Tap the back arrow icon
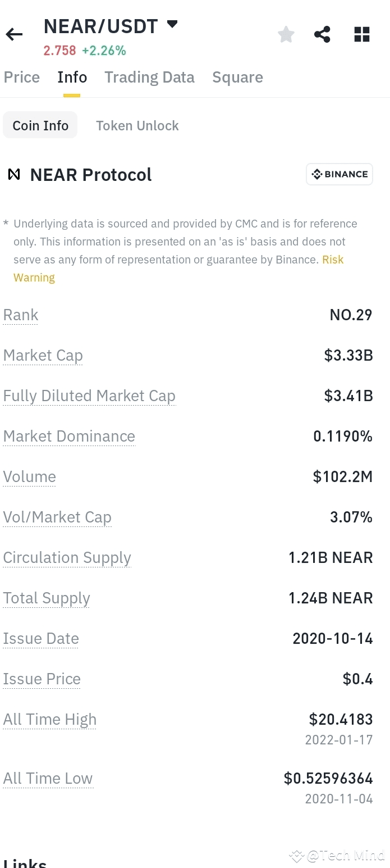390x868 pixels. point(14,35)
